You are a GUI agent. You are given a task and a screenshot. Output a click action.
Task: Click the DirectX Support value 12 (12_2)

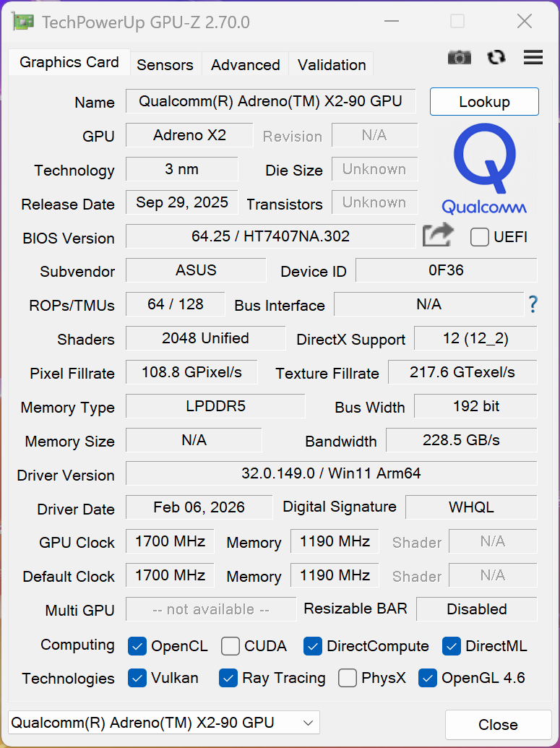(475, 338)
